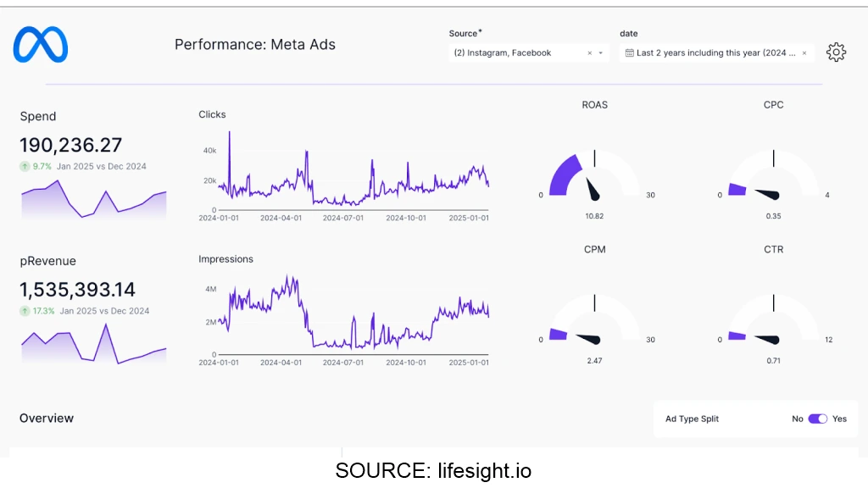The height and width of the screenshot is (488, 868).
Task: Click the Performance: Meta Ads header
Action: (254, 44)
